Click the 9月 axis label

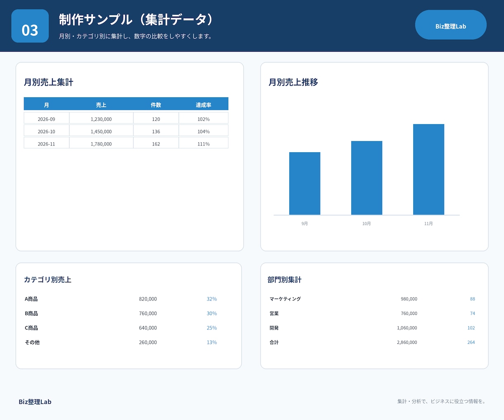[304, 224]
